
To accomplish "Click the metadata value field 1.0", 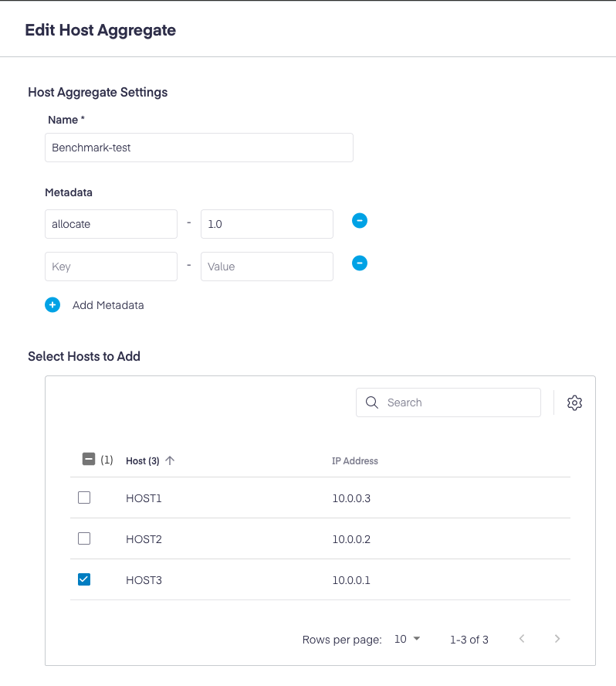I will pos(266,224).
